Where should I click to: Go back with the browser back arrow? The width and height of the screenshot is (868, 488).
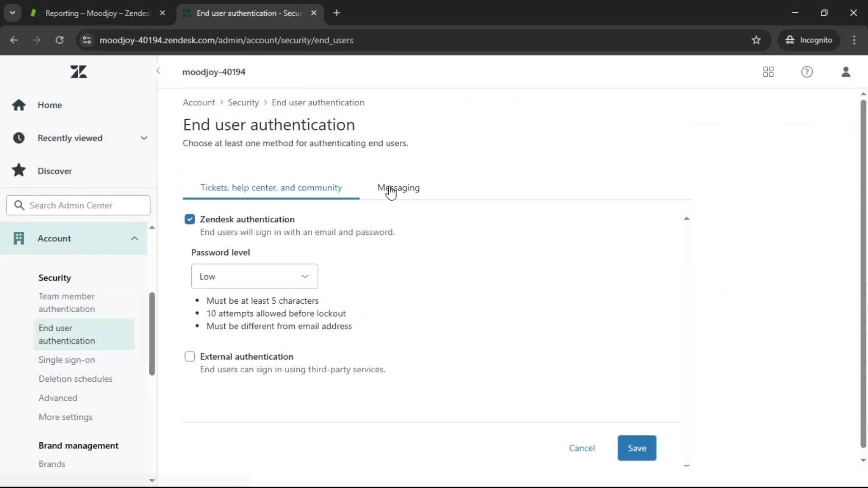point(14,40)
